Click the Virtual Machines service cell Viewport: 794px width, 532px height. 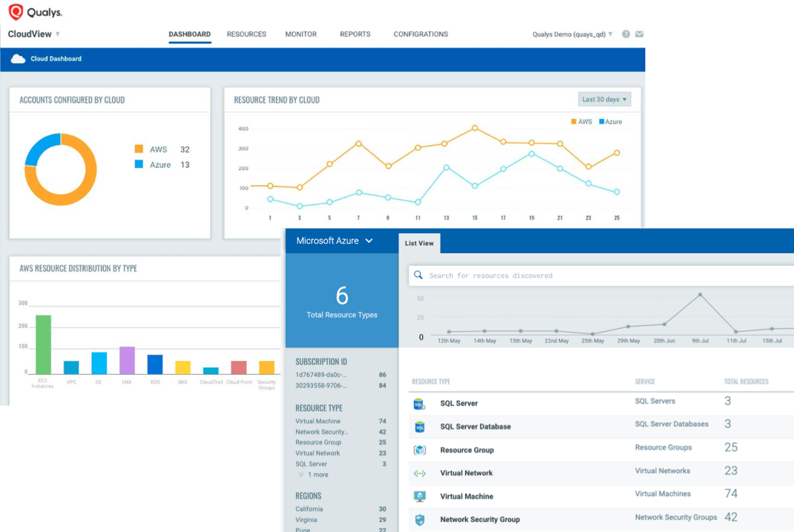(x=663, y=494)
